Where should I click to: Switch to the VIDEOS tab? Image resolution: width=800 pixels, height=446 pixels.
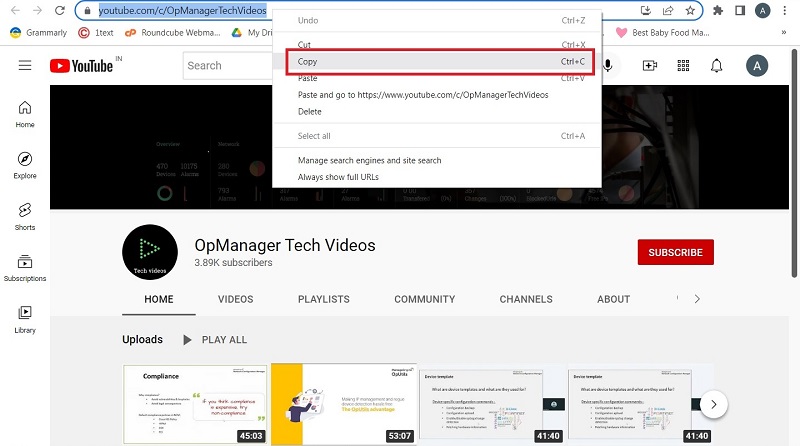(235, 300)
